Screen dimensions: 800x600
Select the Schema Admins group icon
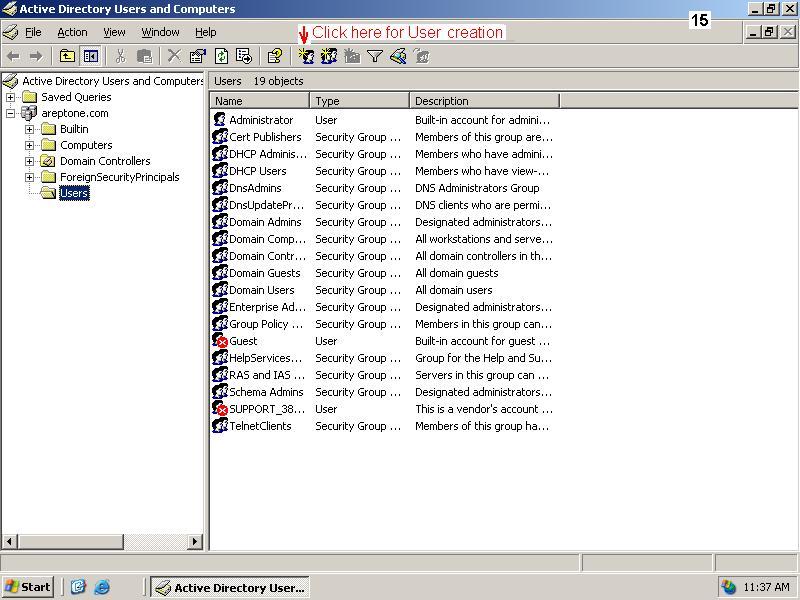pyautogui.click(x=220, y=392)
